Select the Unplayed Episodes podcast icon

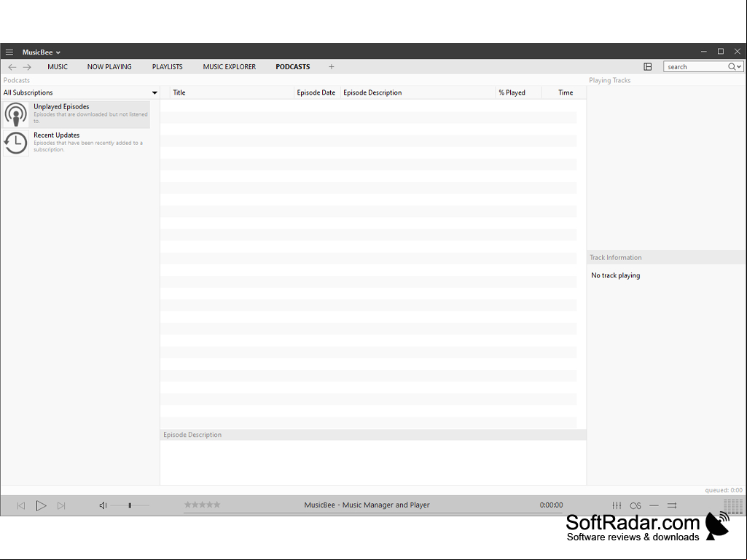click(x=16, y=114)
